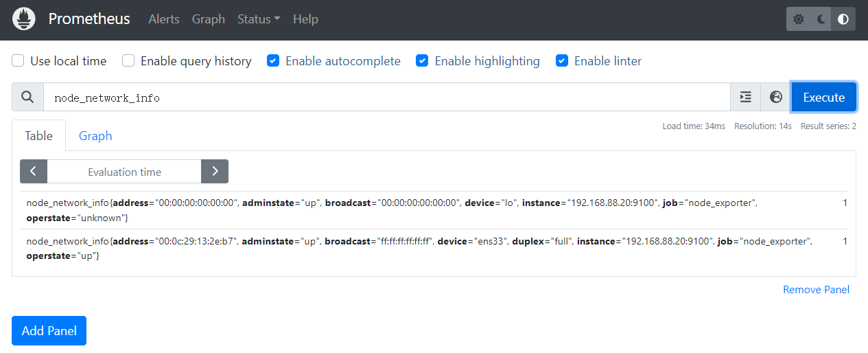868x353 pixels.
Task: Disable the Enable autocomplete checkbox
Action: coord(273,61)
